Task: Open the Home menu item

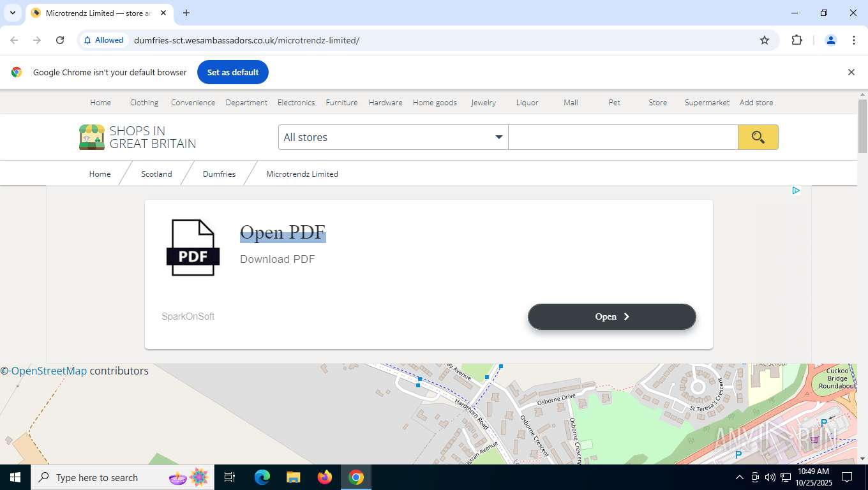Action: (100, 103)
